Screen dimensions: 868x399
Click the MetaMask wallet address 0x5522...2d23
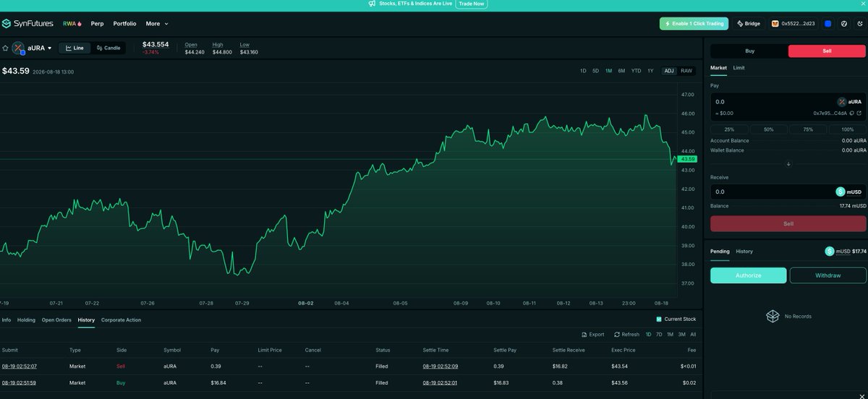coord(793,24)
